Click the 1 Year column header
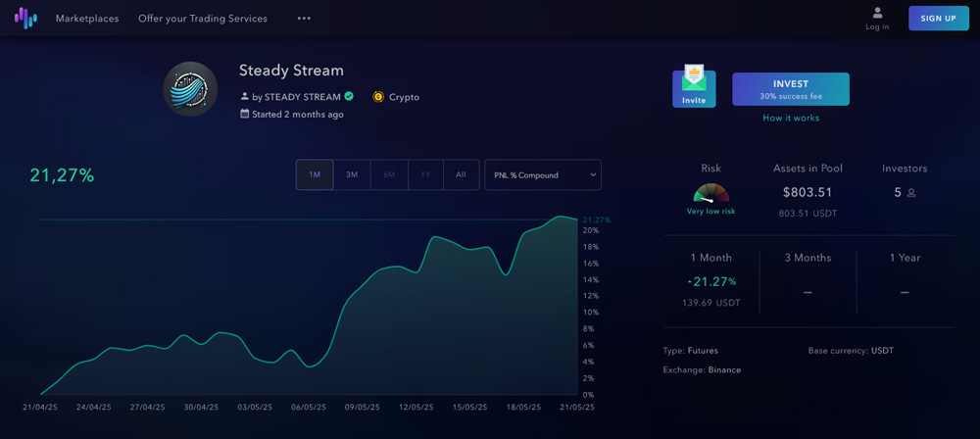 click(905, 258)
